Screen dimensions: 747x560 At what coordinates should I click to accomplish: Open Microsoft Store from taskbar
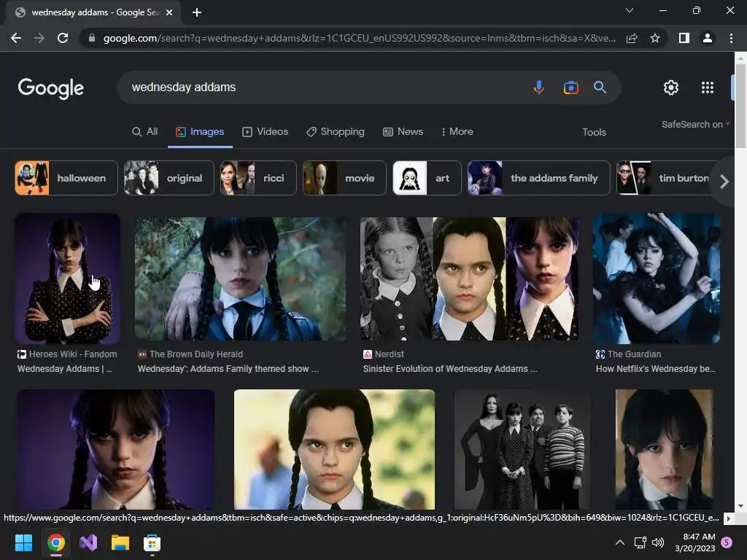pyautogui.click(x=152, y=542)
